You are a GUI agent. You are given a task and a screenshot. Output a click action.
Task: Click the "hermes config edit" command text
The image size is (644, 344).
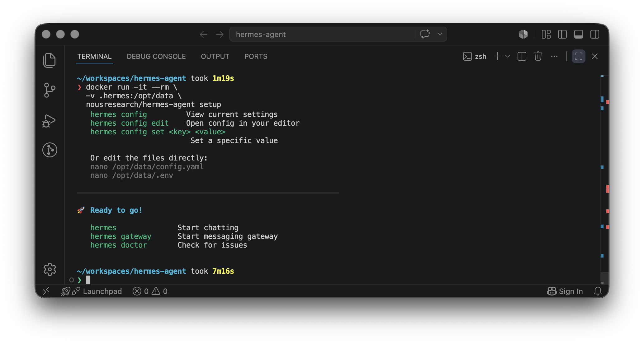(x=130, y=123)
